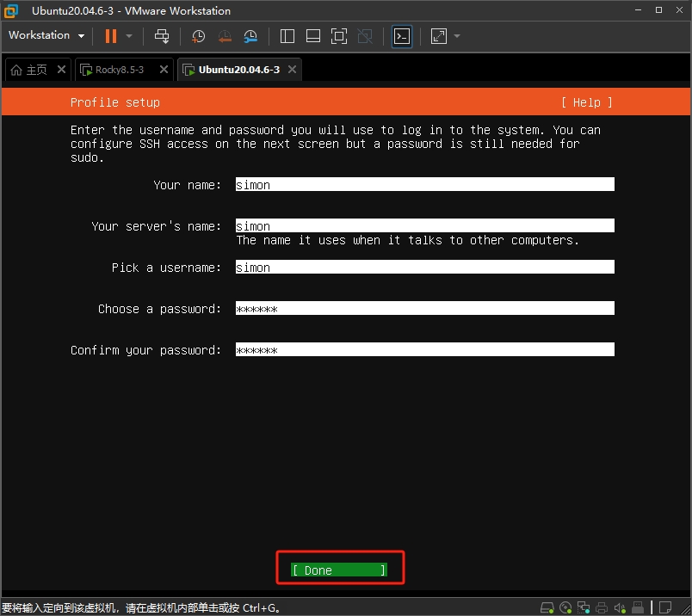Expand the stretch display dropdown arrow
Image resolution: width=692 pixels, height=616 pixels.
(457, 36)
